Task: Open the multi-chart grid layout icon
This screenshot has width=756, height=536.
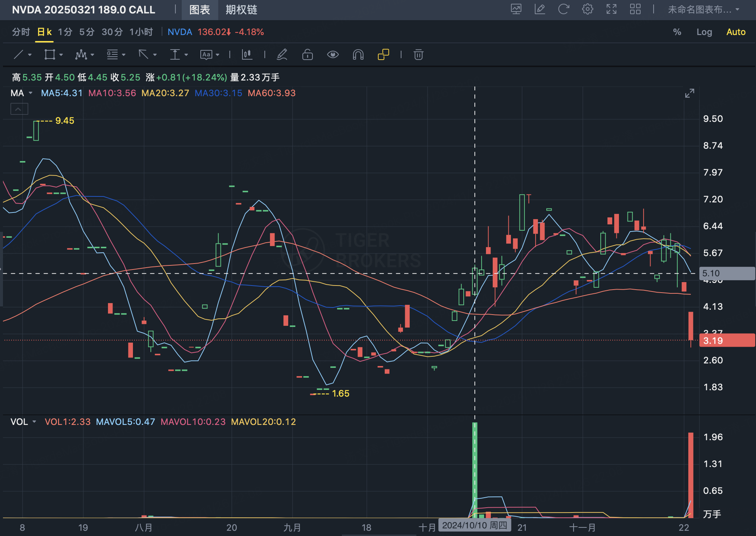Action: coord(635,9)
